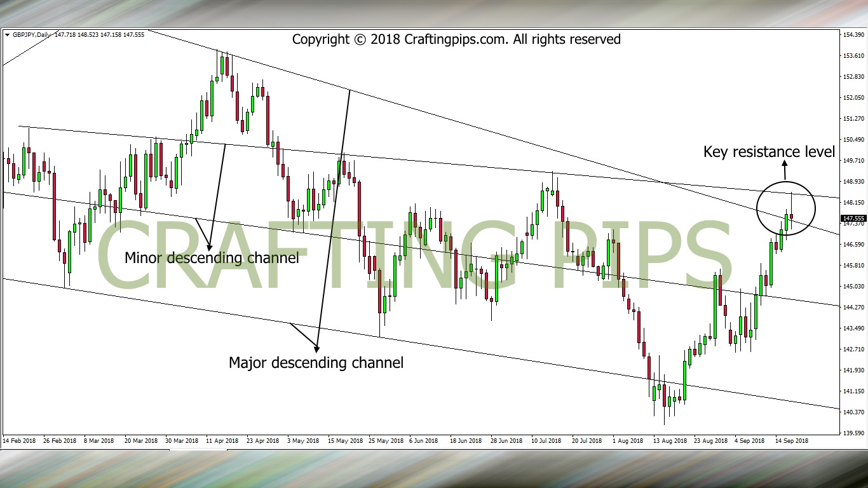Image resolution: width=868 pixels, height=488 pixels.
Task: Click the 1 Aug 2018 date label
Action: 628,440
